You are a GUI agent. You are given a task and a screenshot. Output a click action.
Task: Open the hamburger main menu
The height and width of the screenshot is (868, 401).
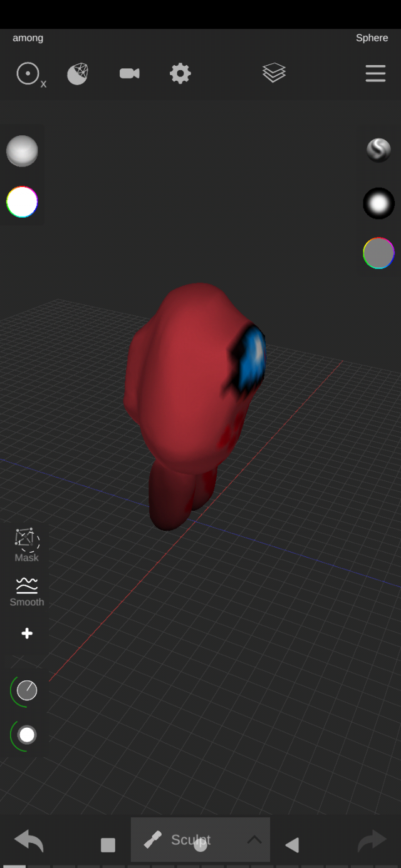coord(375,74)
